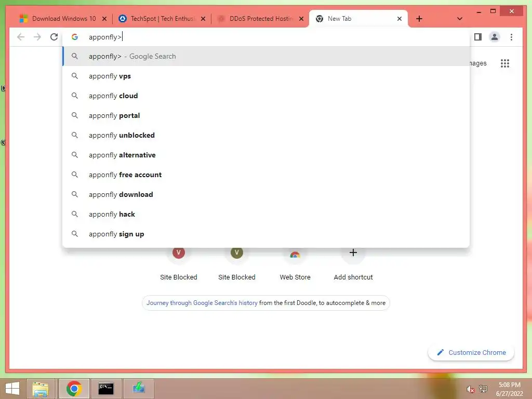Expand the tab search chevron

(x=459, y=19)
